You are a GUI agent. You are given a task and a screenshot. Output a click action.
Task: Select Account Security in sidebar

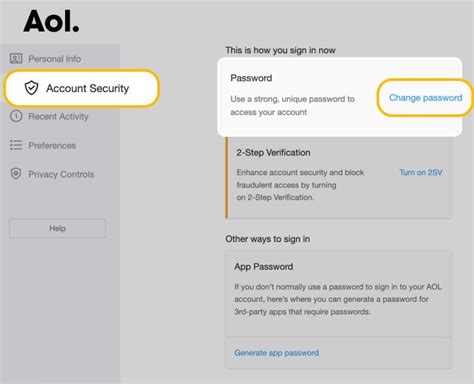(x=82, y=88)
